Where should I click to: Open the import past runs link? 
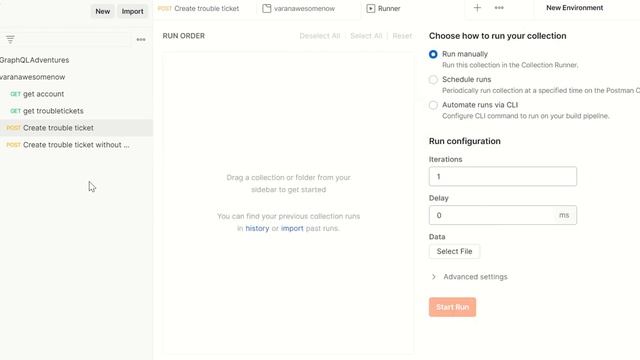point(292,229)
